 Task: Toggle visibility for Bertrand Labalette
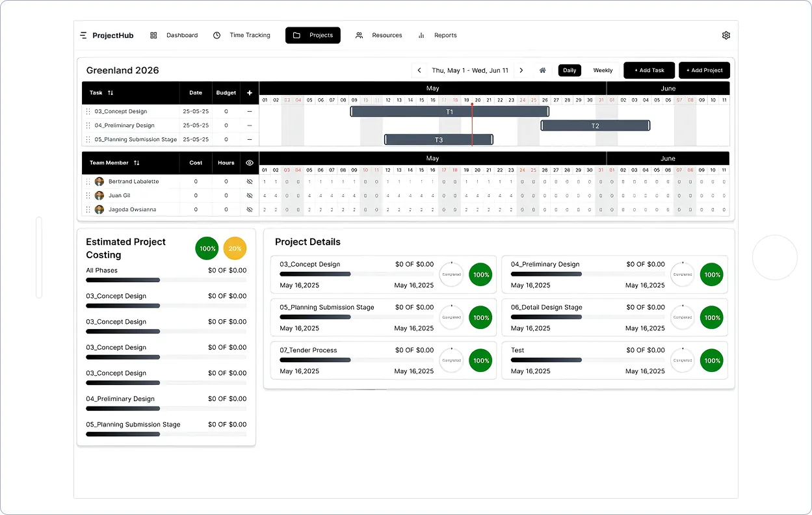click(x=250, y=181)
